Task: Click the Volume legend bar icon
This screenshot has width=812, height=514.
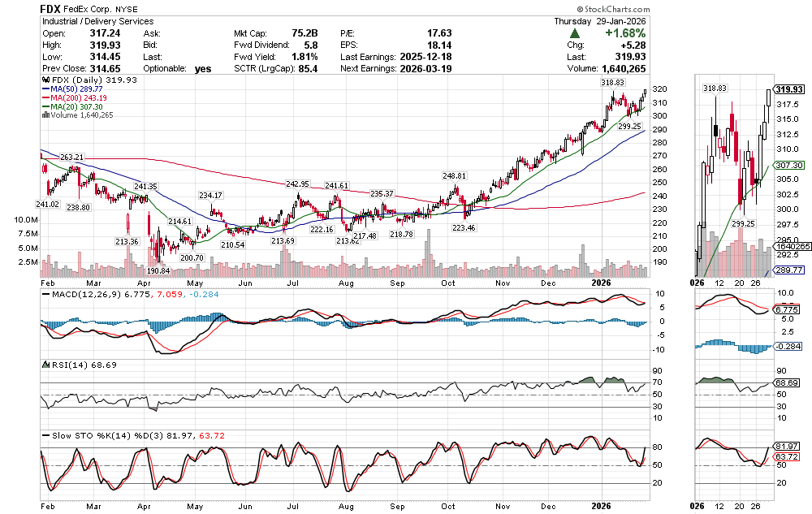Action: point(44,115)
